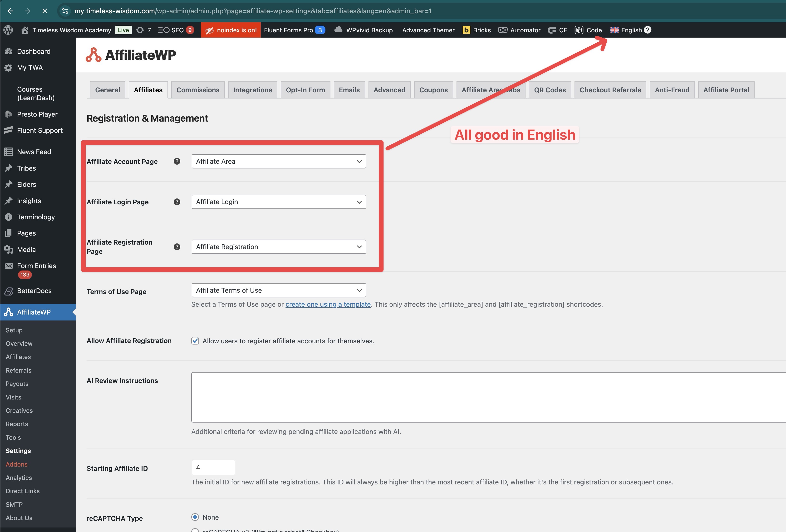This screenshot has height=532, width=786.
Task: Click the English language flag switcher
Action: [614, 30]
